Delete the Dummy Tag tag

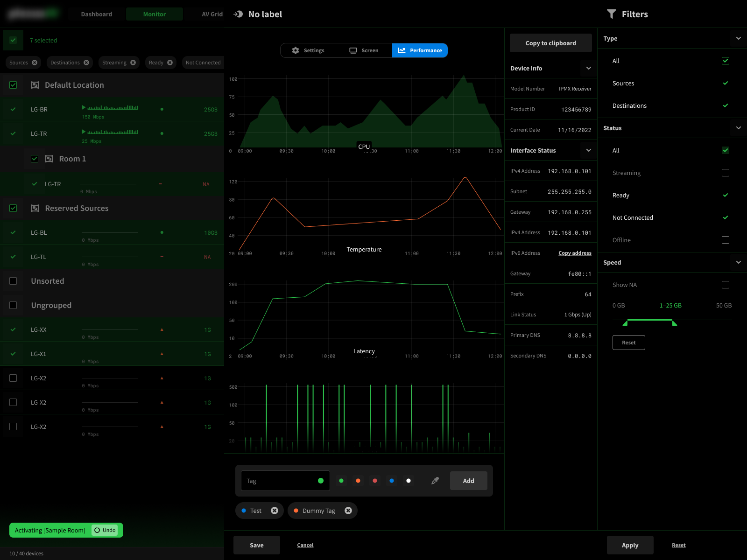(348, 511)
